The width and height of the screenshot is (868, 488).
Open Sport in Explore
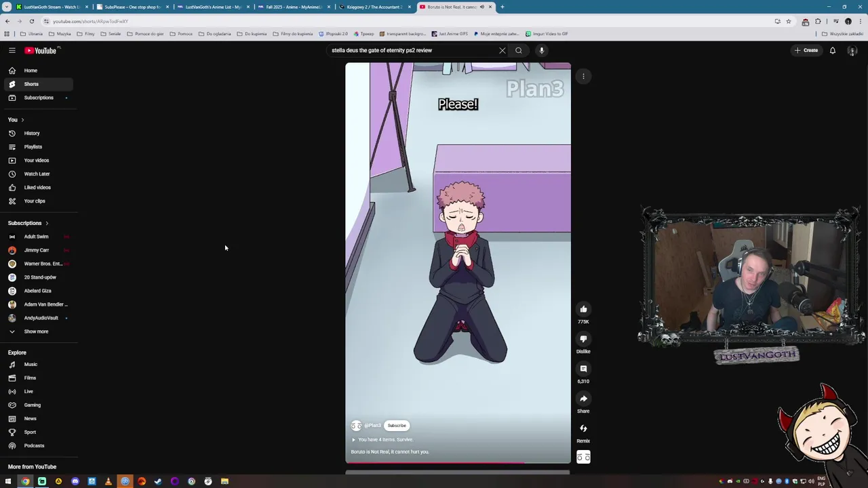(x=38, y=432)
